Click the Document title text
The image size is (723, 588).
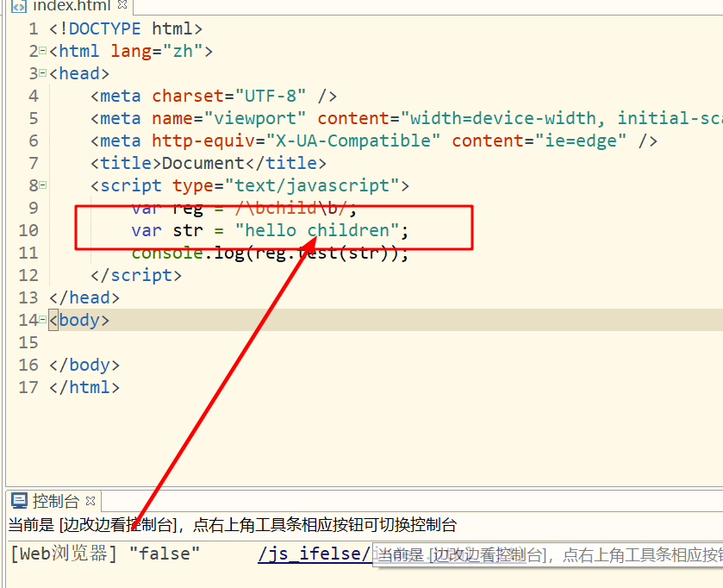click(x=203, y=163)
